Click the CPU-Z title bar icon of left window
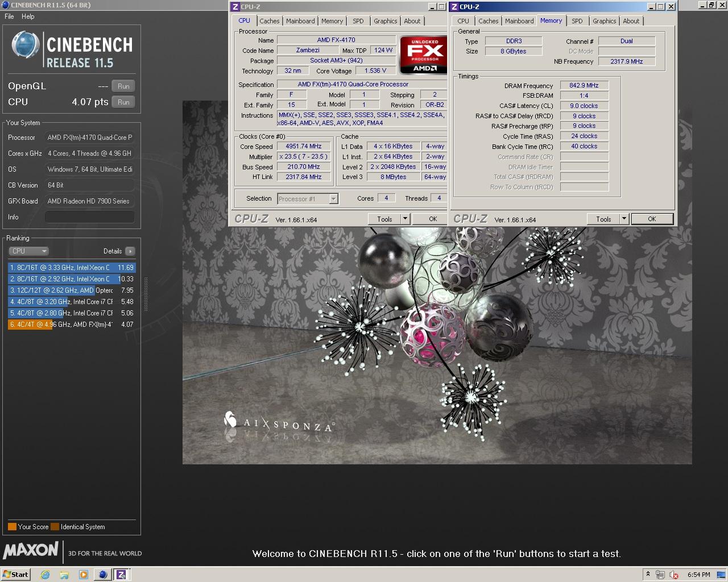This screenshot has height=582, width=728. (235, 7)
